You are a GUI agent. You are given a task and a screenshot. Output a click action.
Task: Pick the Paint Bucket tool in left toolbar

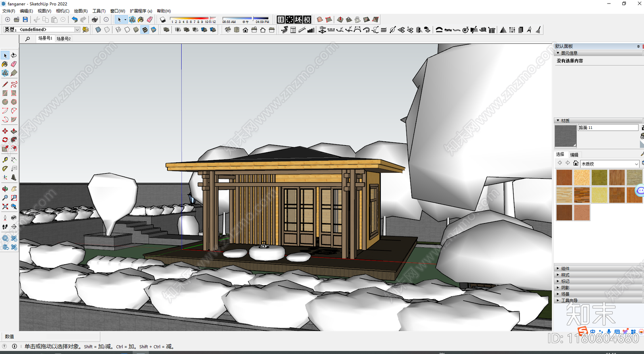[5, 64]
